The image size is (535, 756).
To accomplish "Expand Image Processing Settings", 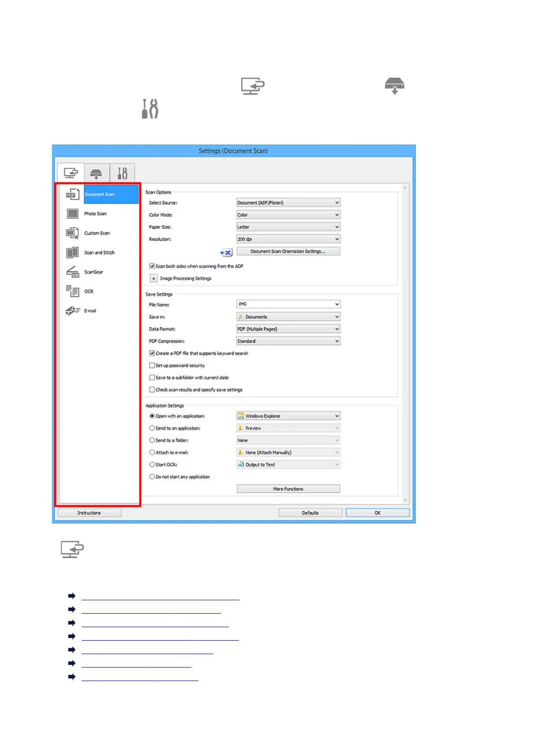I will coord(154,278).
